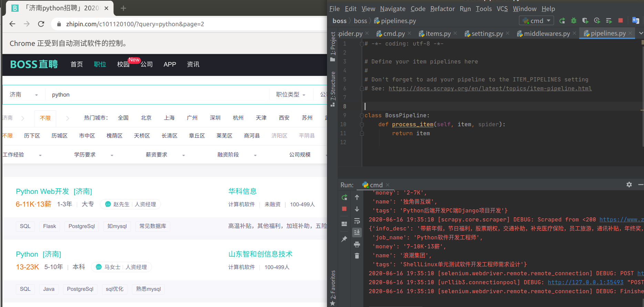
Task: Show hidden editor tabs chevron
Action: point(641,33)
